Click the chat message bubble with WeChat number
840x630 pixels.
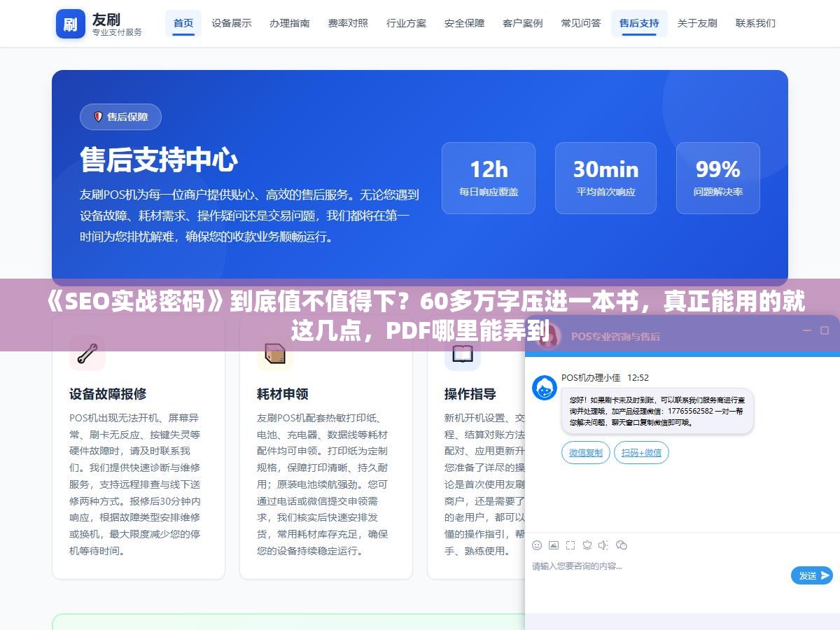pyautogui.click(x=657, y=411)
